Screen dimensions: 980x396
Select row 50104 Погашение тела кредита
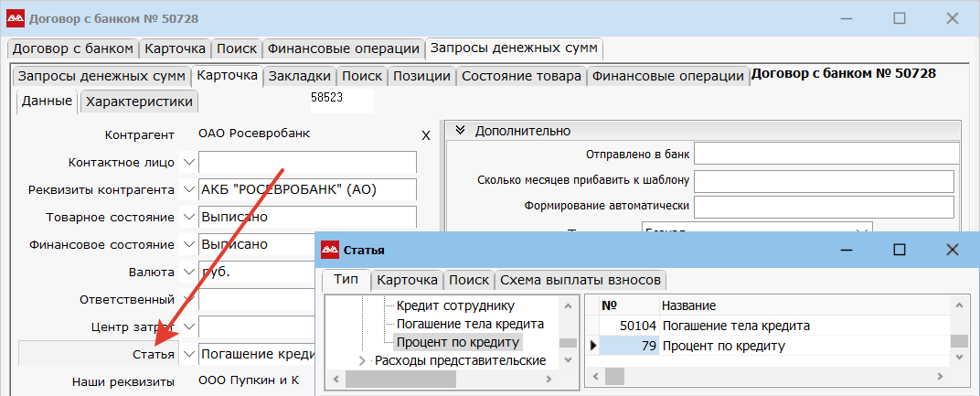click(736, 326)
